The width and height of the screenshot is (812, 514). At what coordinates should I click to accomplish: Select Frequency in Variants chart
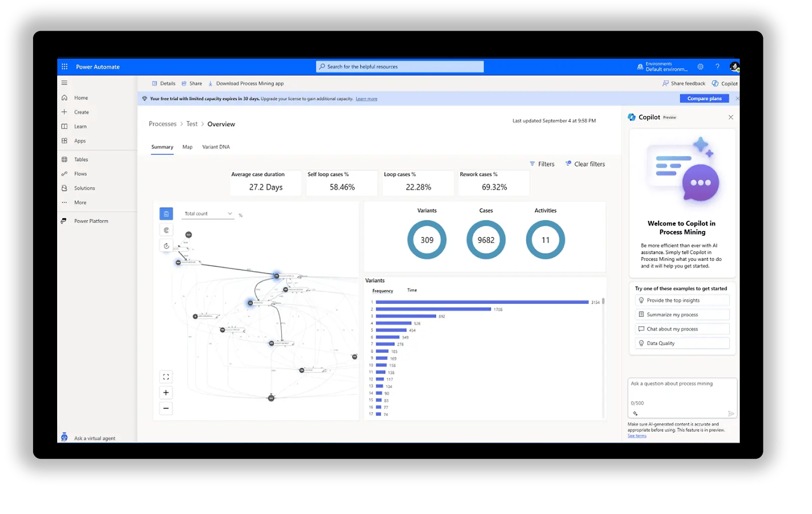point(383,291)
